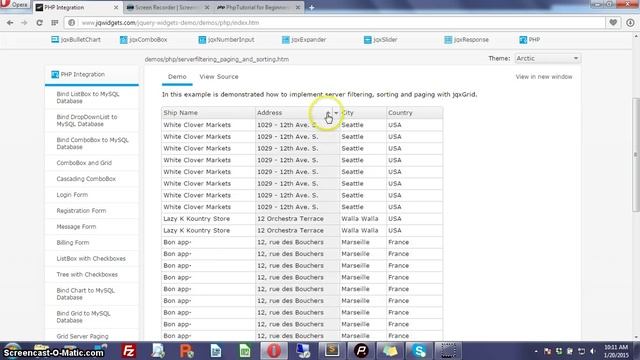Screen dimensions: 640x360
Task: Click the site info globe icon in address bar
Action: tap(71, 23)
